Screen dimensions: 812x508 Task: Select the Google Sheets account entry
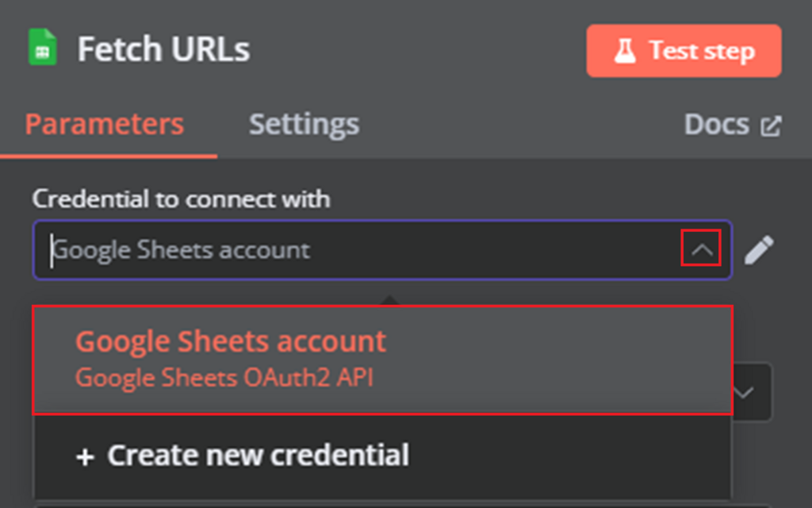(x=229, y=341)
